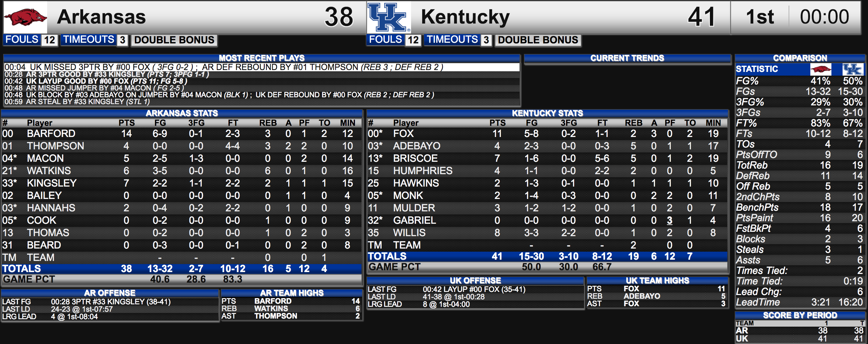The width and height of the screenshot is (868, 344).
Task: Select Barford row in Arkansas stats
Action: click(x=181, y=134)
